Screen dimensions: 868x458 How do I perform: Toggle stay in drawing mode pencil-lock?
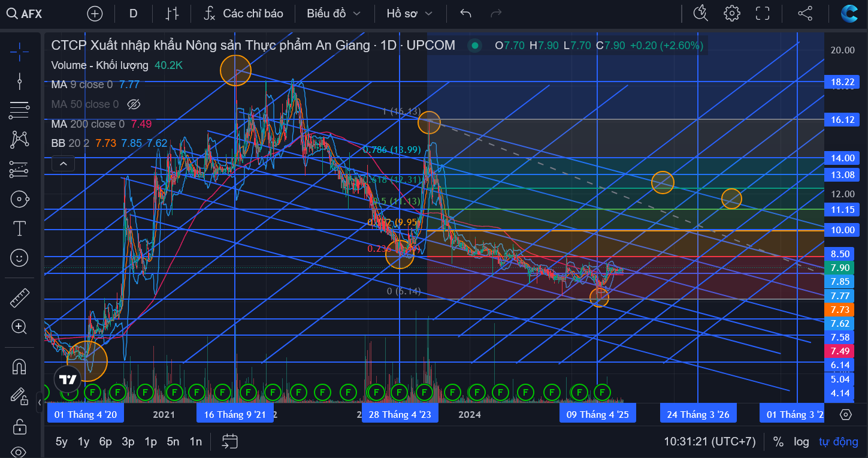click(x=19, y=396)
